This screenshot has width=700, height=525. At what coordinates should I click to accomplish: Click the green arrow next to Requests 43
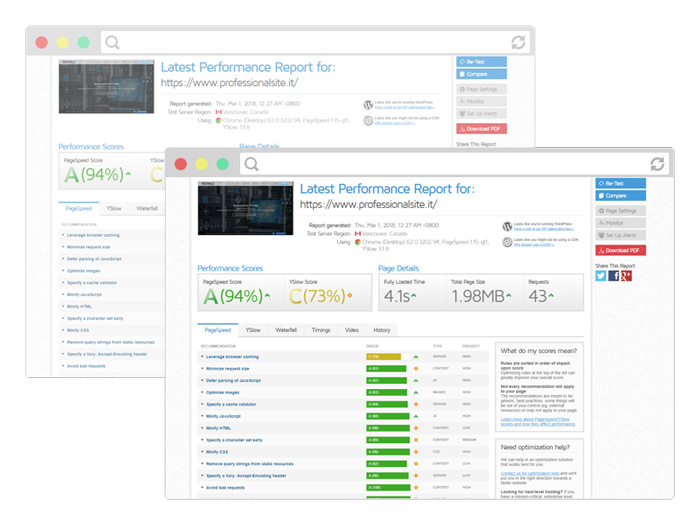(x=551, y=295)
